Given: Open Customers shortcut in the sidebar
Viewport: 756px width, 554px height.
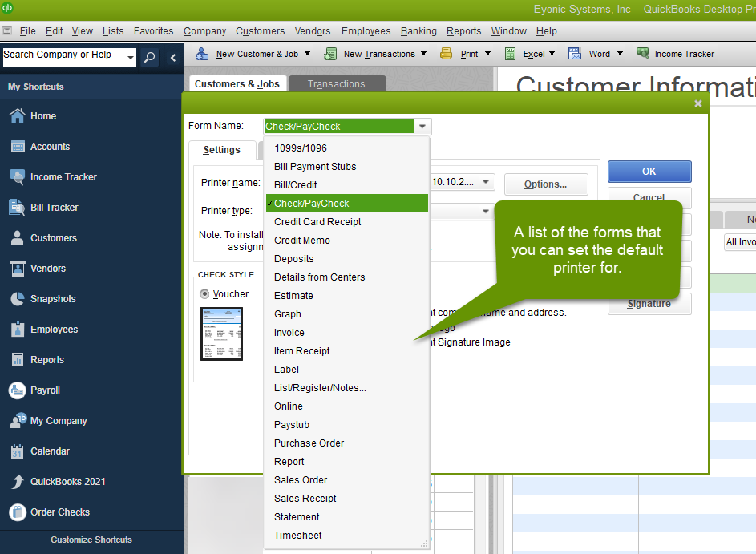Looking at the screenshot, I should 54,237.
